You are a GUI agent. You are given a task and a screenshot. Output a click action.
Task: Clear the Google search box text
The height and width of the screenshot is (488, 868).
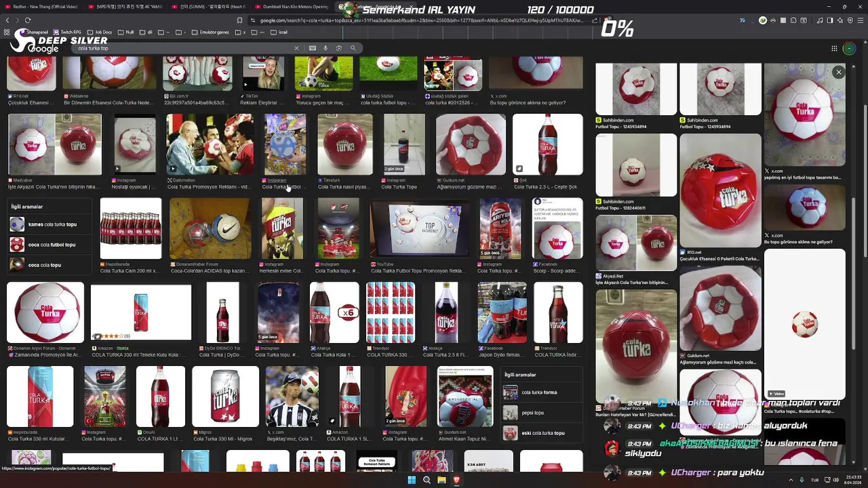296,48
